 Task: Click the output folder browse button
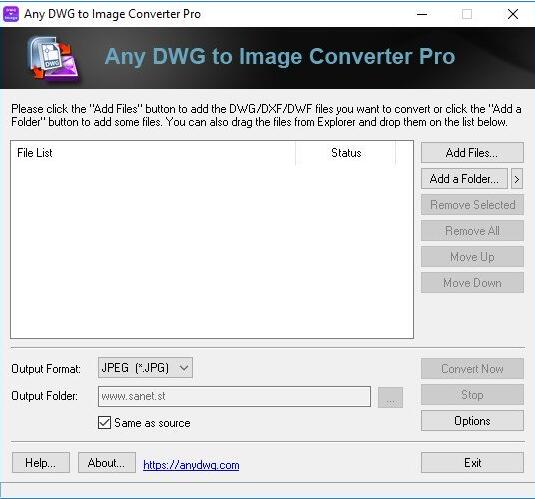pos(390,397)
